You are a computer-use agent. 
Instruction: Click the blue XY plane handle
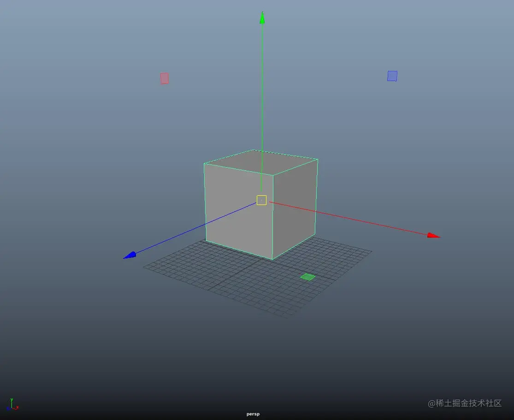tap(392, 76)
